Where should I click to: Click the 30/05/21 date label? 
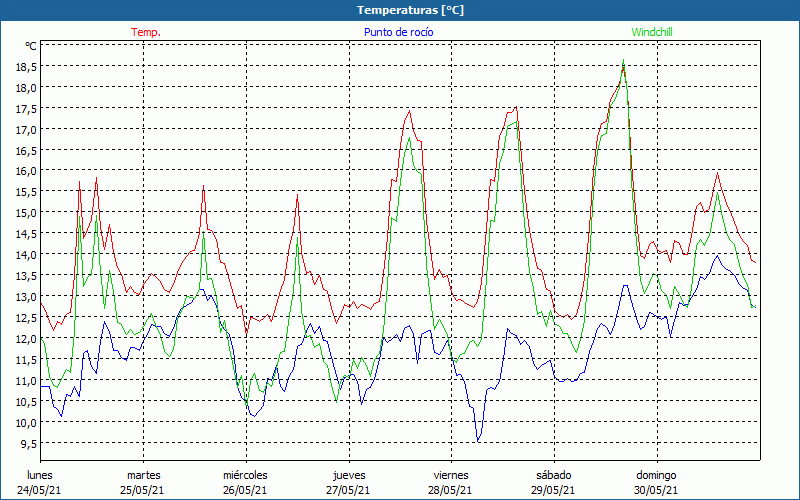tap(656, 490)
